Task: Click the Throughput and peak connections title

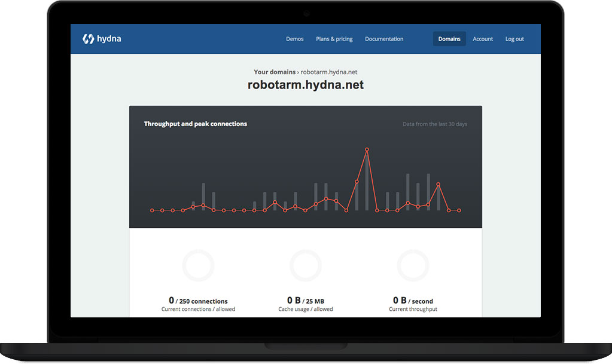Action: (x=195, y=124)
